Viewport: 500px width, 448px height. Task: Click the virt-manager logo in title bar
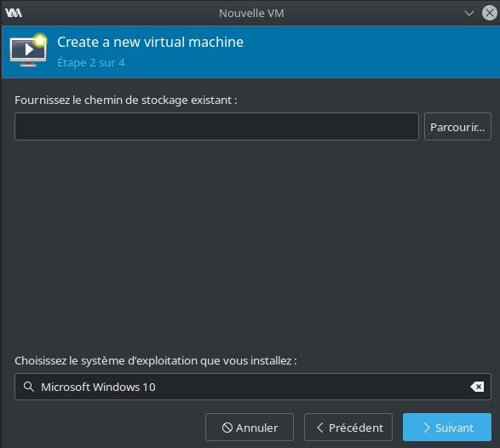14,13
